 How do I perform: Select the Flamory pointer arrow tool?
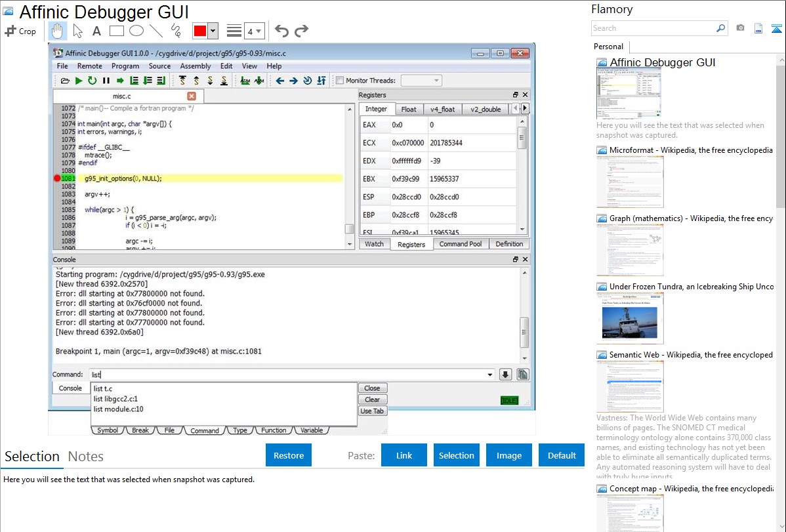pyautogui.click(x=77, y=31)
